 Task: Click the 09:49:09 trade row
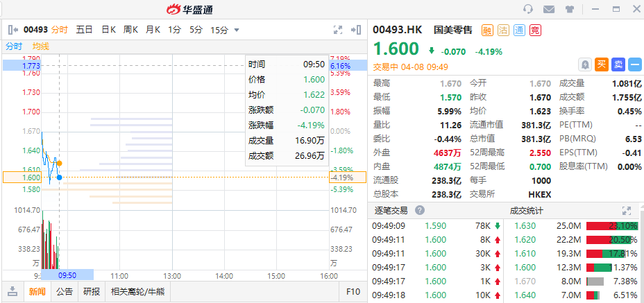(x=435, y=226)
